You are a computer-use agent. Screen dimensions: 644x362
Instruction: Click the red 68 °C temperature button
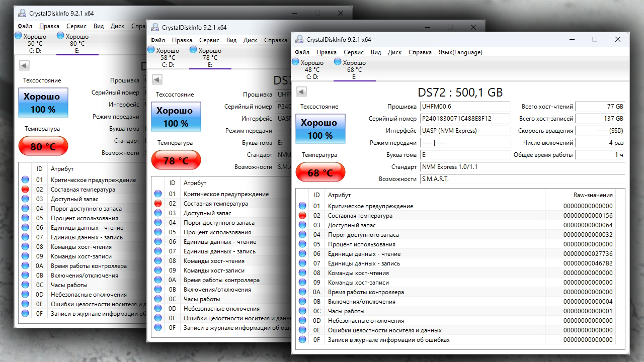point(320,173)
